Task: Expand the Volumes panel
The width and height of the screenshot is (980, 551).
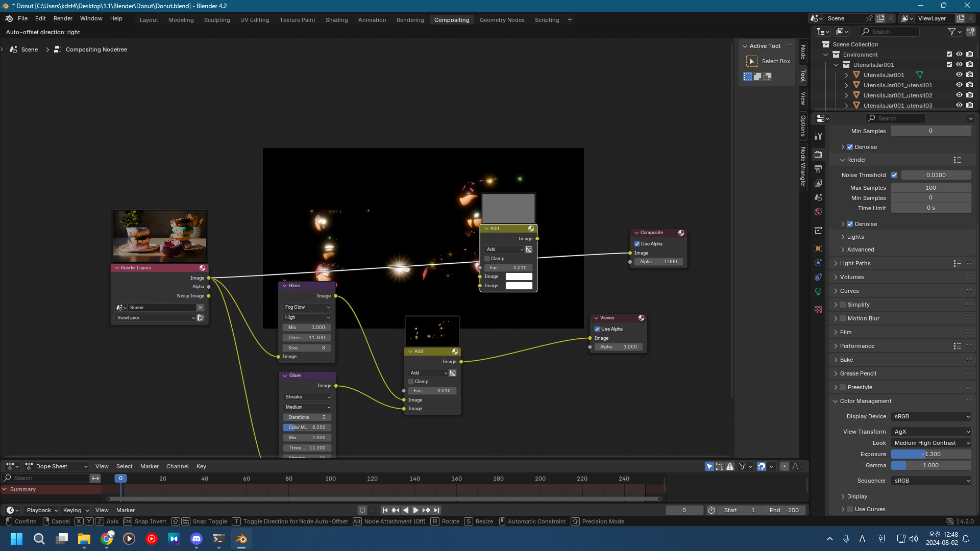Action: [851, 278]
